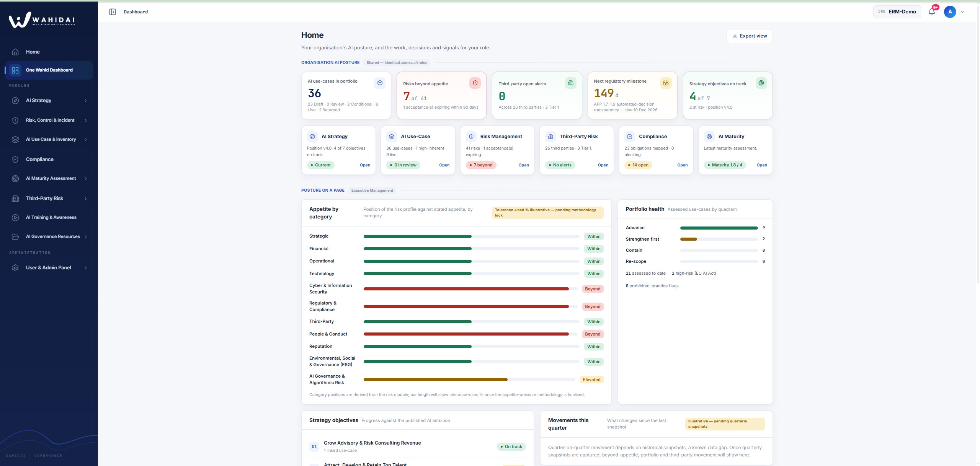This screenshot has width=980, height=466.
Task: Open ERM-Demo organisation selector
Action: 897,12
